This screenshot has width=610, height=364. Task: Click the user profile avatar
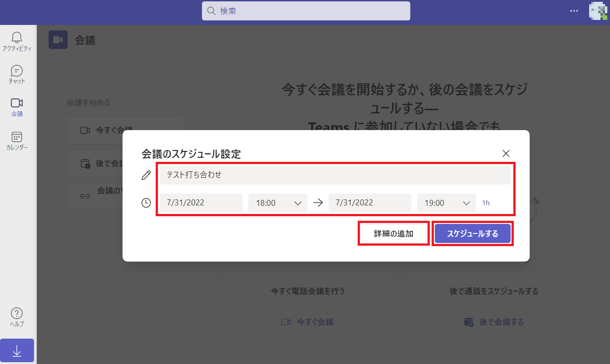click(x=597, y=11)
